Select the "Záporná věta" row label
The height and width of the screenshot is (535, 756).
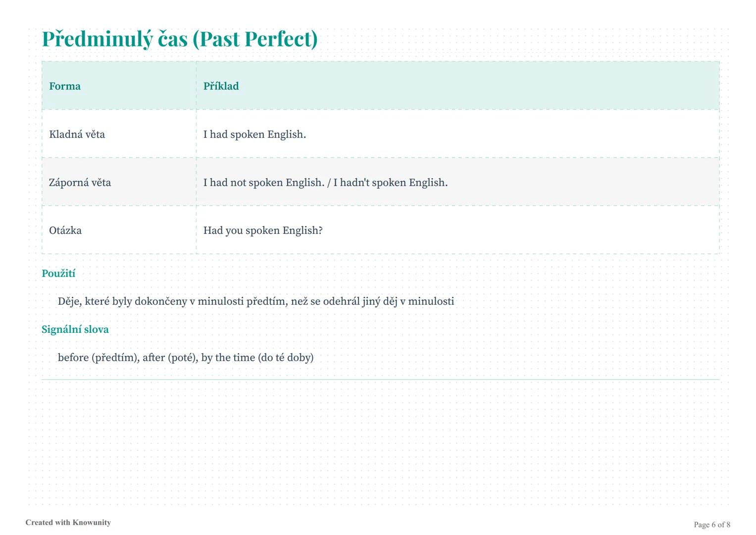pos(80,182)
